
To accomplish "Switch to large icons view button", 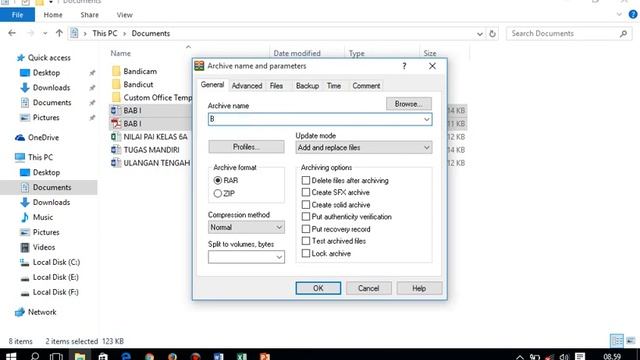I will point(631,341).
